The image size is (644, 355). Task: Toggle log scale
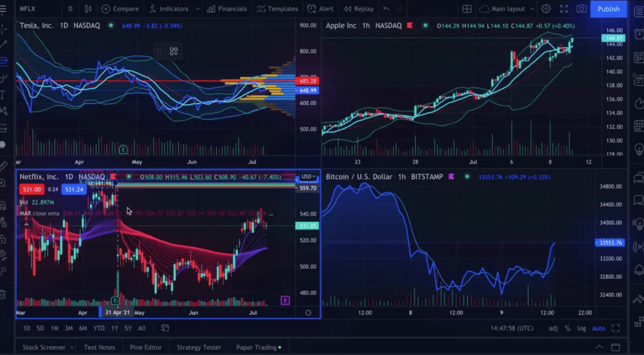581,328
